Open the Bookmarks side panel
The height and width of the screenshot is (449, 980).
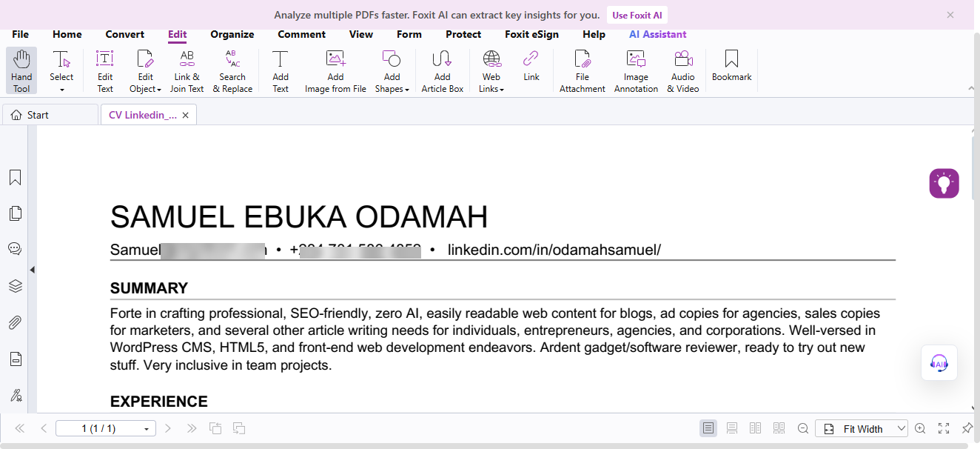[15, 178]
